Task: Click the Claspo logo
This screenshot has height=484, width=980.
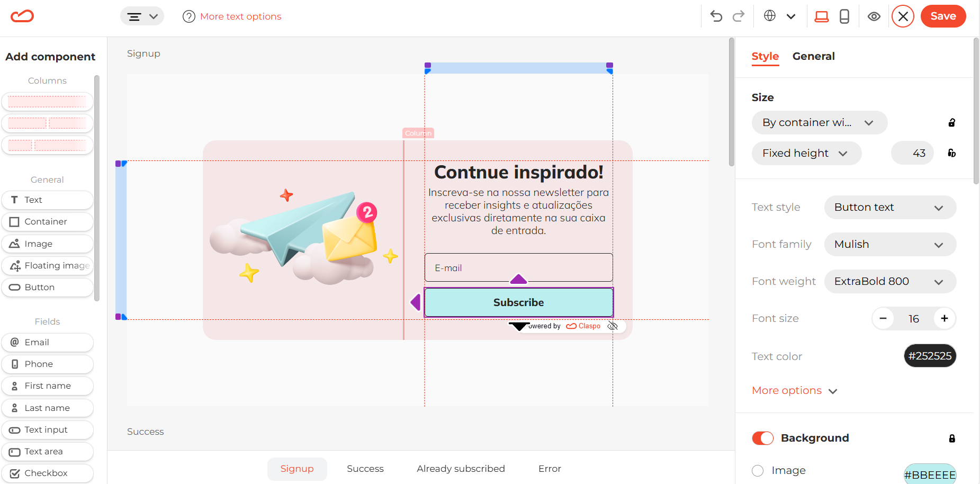Action: [x=22, y=16]
